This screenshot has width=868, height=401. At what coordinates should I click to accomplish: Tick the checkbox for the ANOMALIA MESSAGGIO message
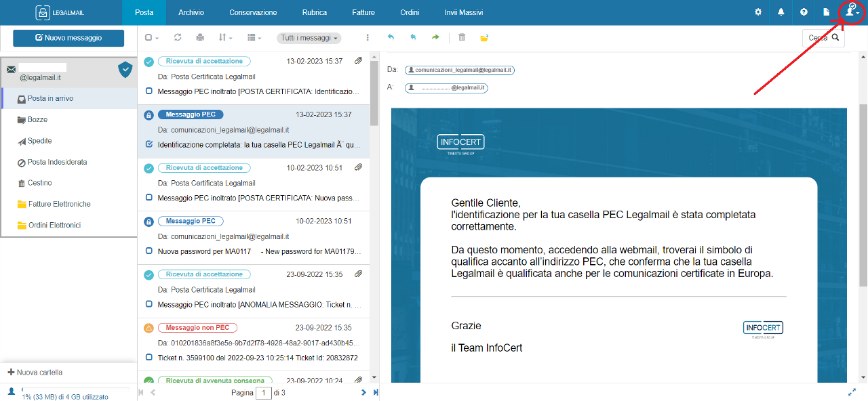[149, 305]
